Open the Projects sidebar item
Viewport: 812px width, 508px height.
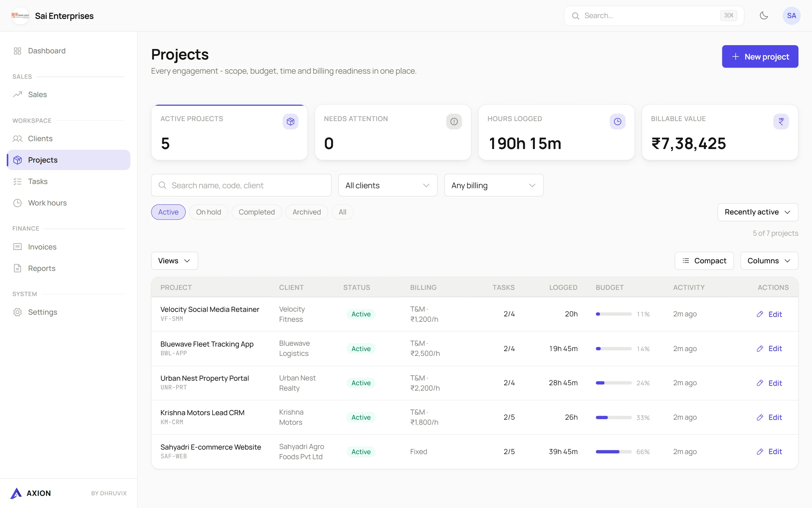(x=69, y=160)
